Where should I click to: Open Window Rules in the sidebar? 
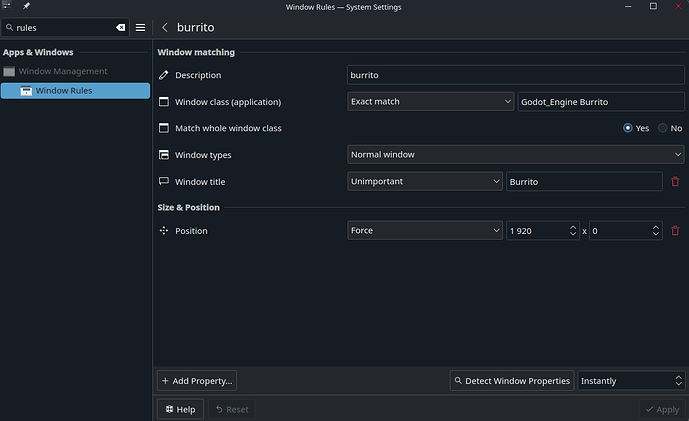click(64, 91)
